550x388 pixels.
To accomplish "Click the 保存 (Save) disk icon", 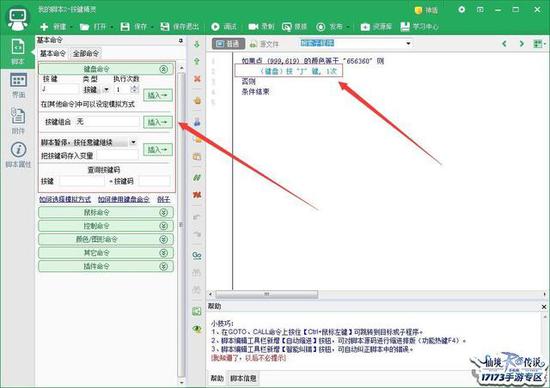I will (x=125, y=27).
